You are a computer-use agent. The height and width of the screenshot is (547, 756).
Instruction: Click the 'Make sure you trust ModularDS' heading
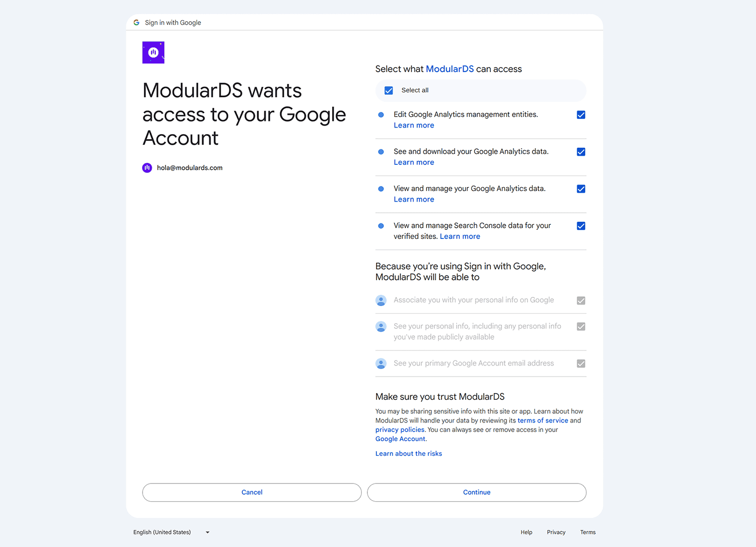click(440, 397)
